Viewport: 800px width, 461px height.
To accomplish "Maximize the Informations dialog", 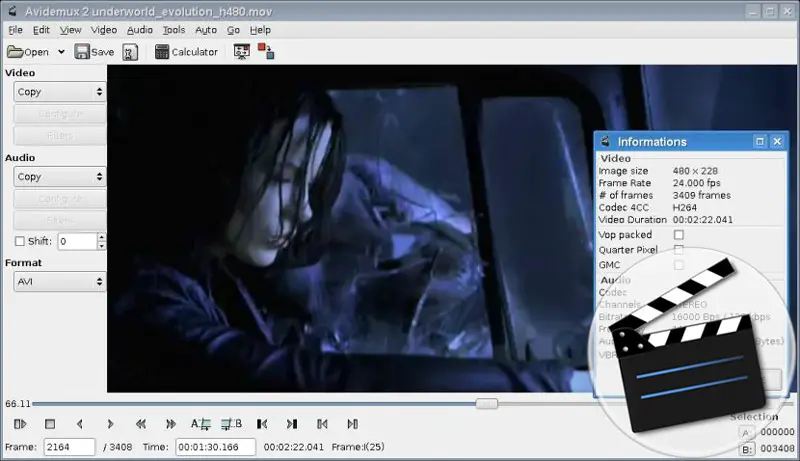I will click(760, 142).
